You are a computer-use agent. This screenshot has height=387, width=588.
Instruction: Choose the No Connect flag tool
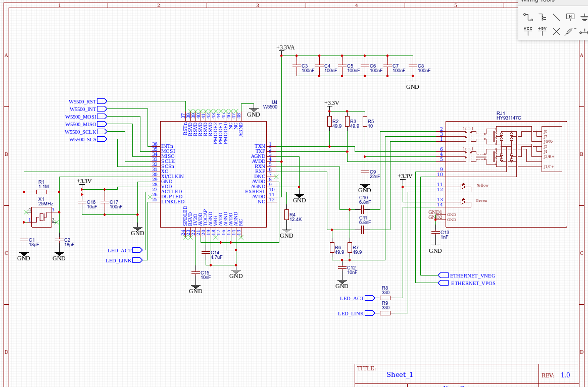click(x=556, y=31)
